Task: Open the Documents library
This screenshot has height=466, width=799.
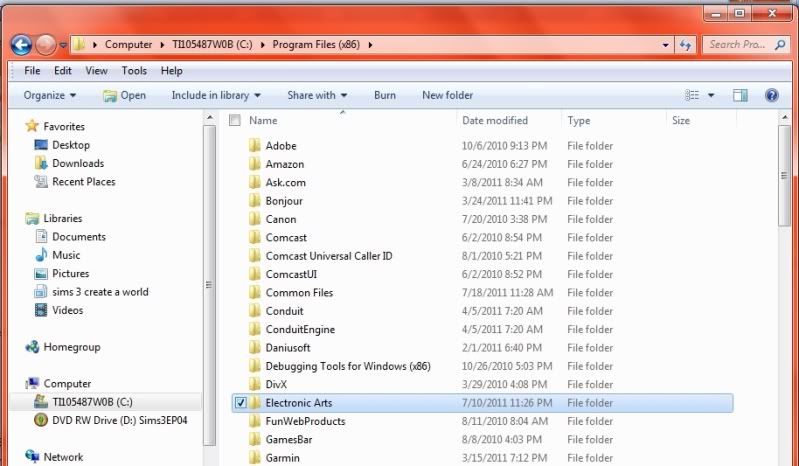Action: tap(79, 237)
